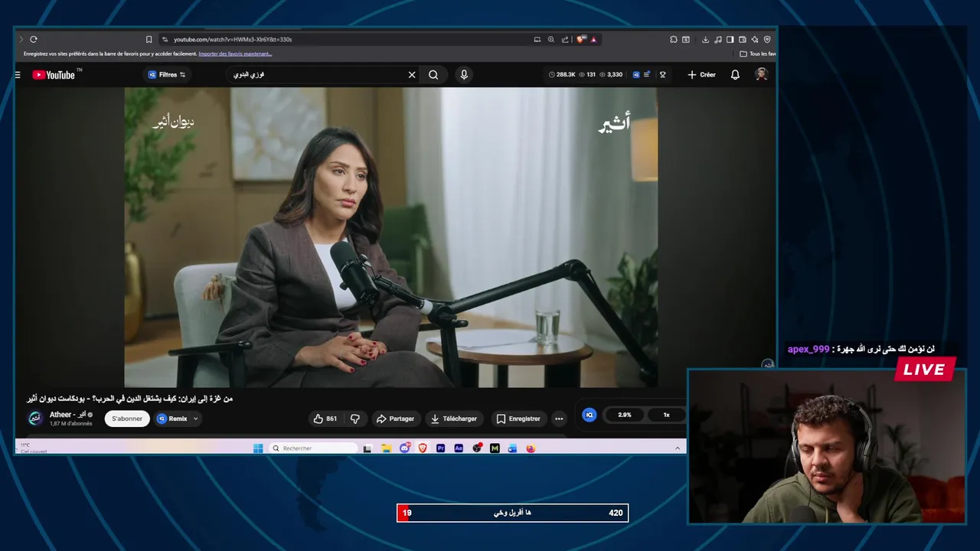
Task: Click the 2.9% vidIQ pill
Action: (x=625, y=415)
